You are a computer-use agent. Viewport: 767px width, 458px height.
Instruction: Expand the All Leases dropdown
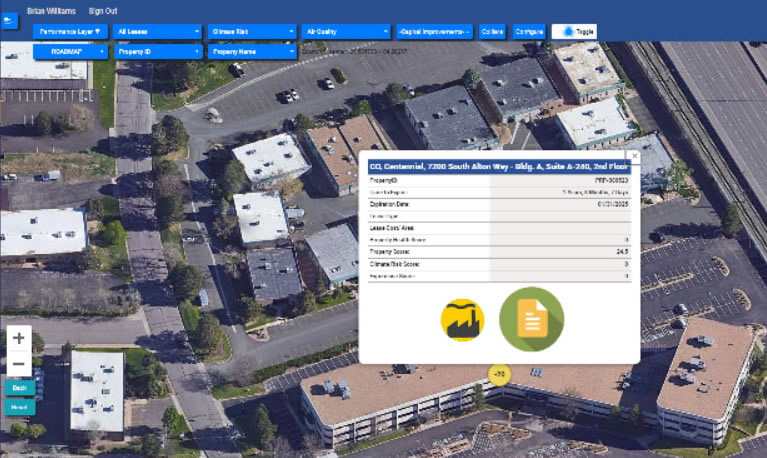(x=157, y=31)
